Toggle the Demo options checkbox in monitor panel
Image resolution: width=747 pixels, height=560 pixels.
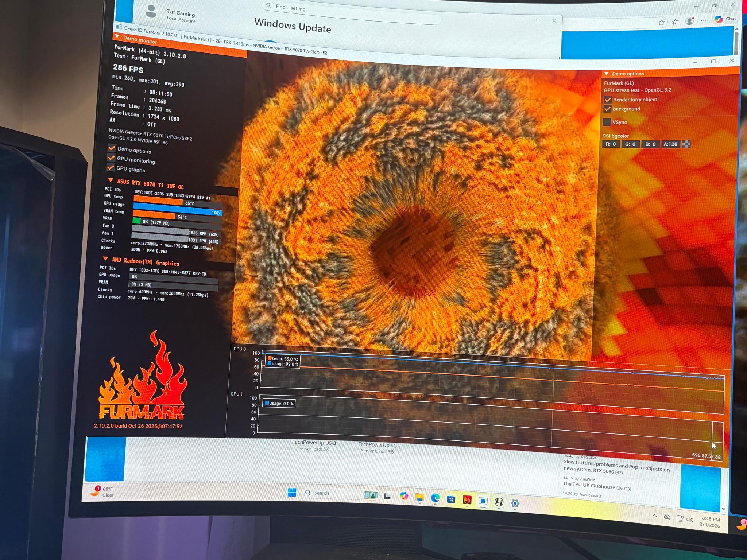(x=112, y=148)
